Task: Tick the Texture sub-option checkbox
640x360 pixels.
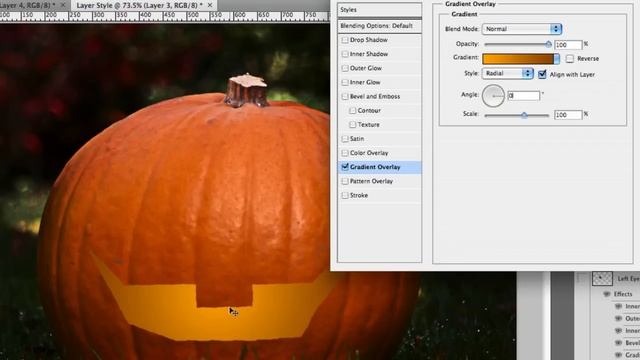Action: pos(353,124)
